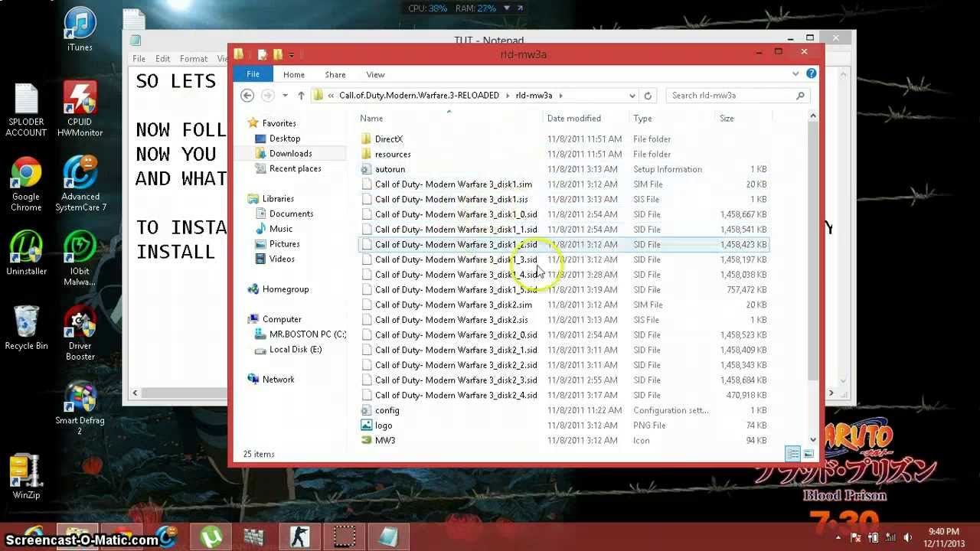Screen dimensions: 980x551
Task: Open address bar history dropdown
Action: click(632, 96)
